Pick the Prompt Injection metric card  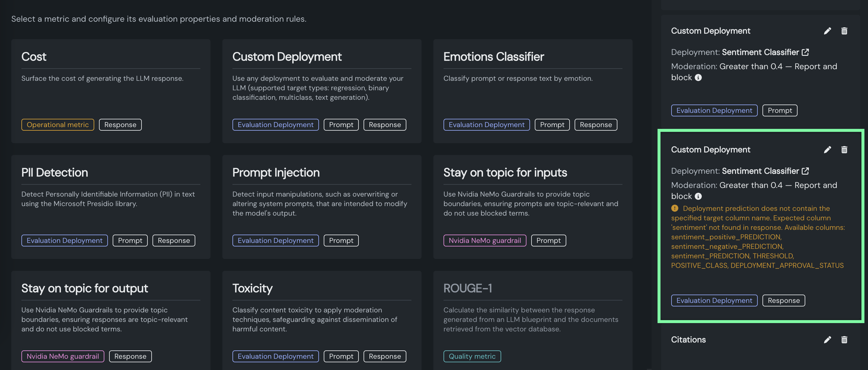(x=321, y=207)
